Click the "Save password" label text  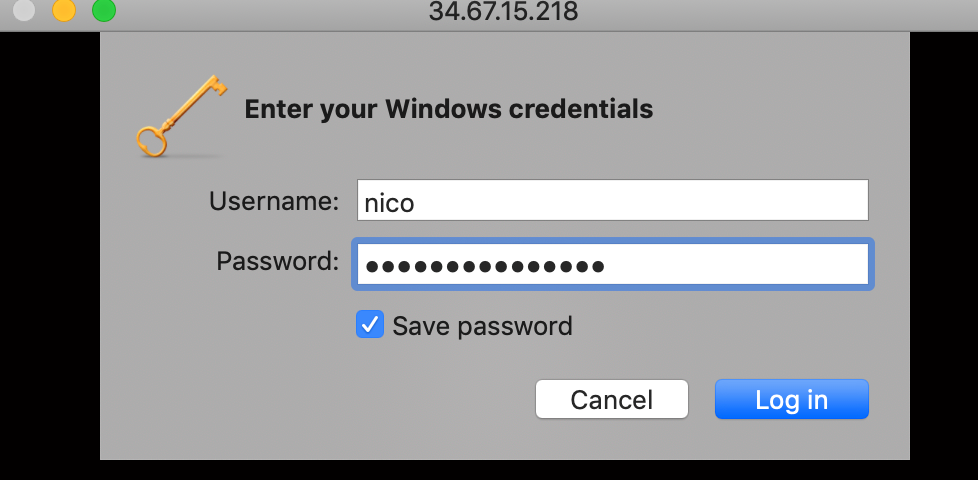tap(482, 326)
